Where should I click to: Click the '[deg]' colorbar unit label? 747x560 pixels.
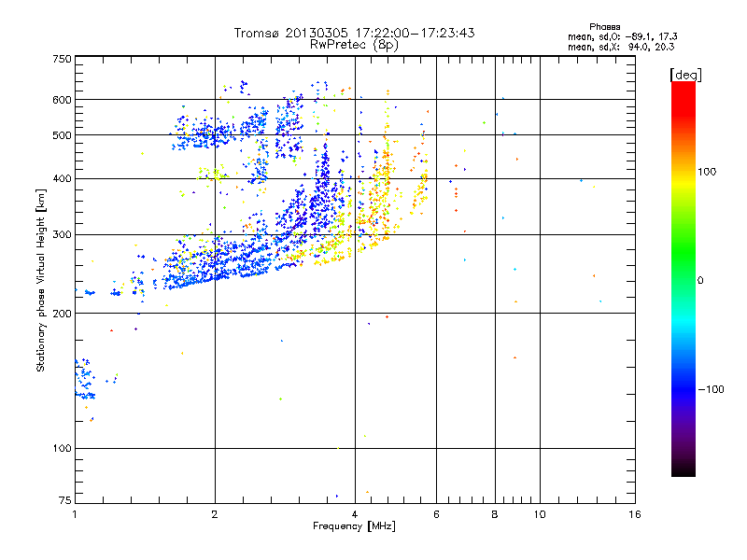pos(685,75)
